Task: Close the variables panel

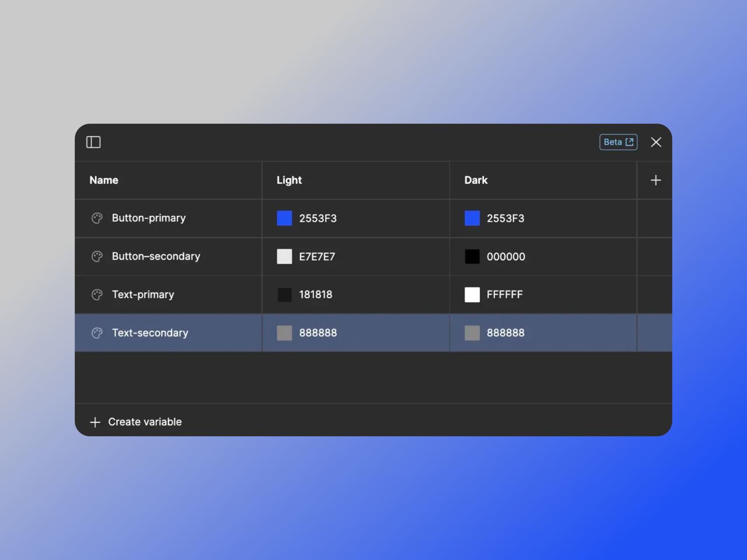Action: [656, 142]
